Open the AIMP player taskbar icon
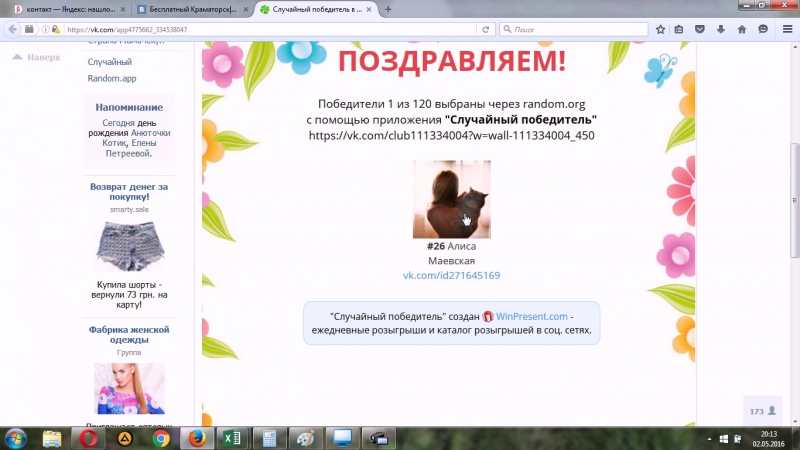 coord(125,438)
